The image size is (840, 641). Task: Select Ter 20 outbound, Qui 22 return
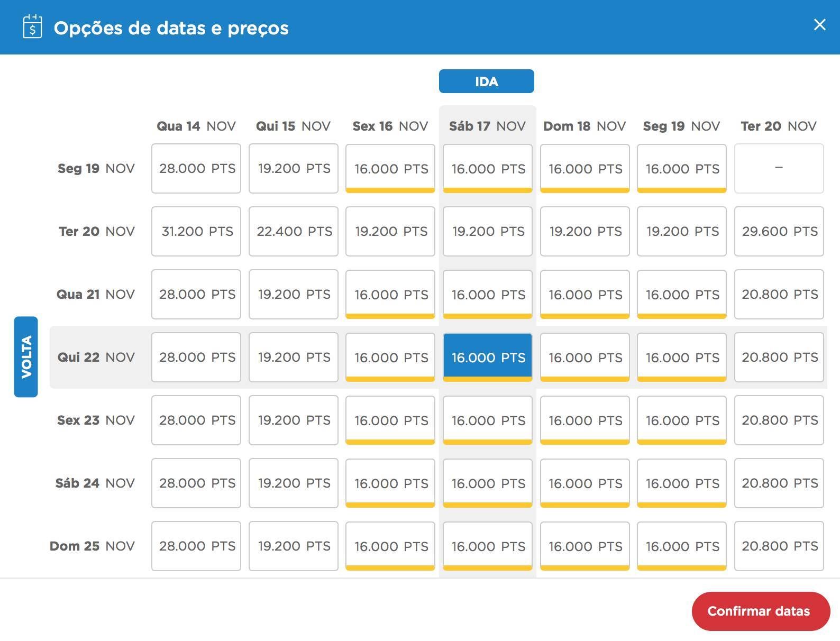pyautogui.click(x=779, y=357)
